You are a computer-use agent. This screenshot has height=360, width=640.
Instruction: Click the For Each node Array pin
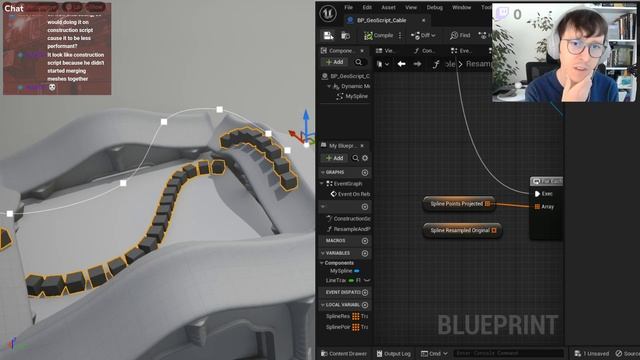[537, 207]
